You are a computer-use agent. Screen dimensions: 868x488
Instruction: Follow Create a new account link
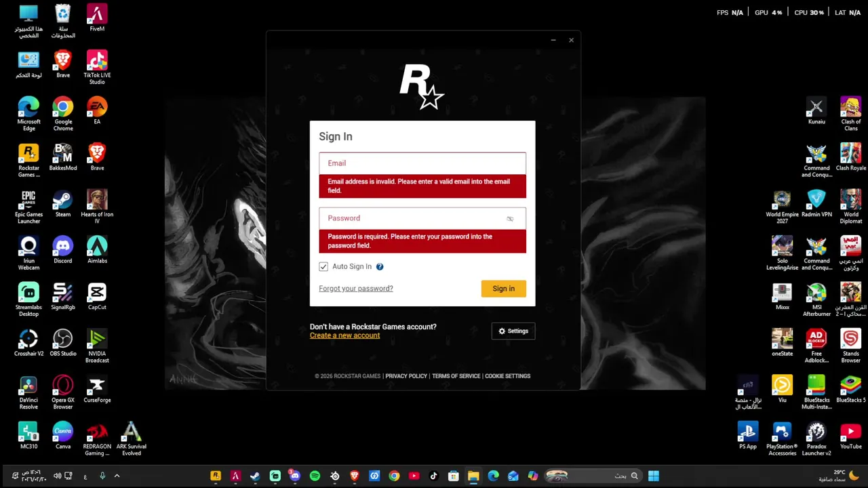pyautogui.click(x=344, y=335)
